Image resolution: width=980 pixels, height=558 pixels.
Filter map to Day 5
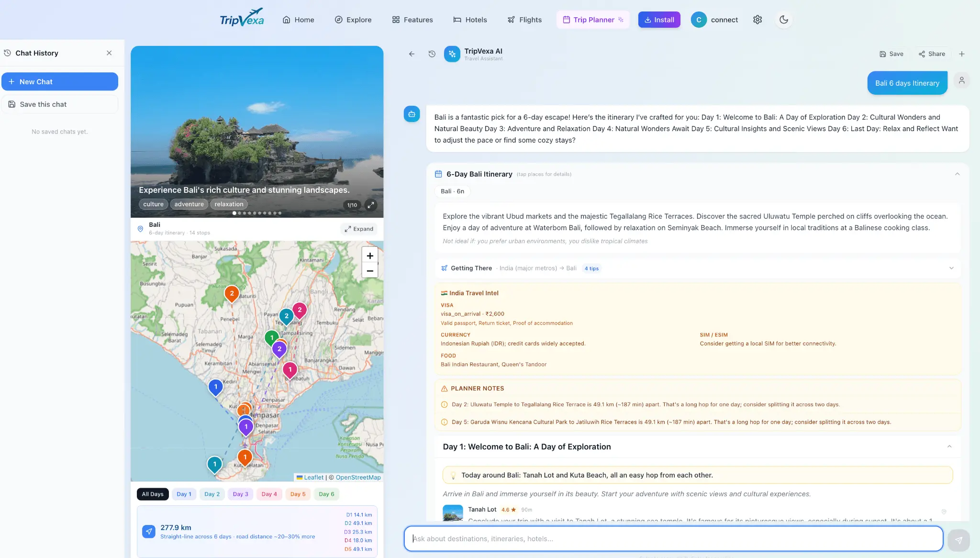coord(298,494)
